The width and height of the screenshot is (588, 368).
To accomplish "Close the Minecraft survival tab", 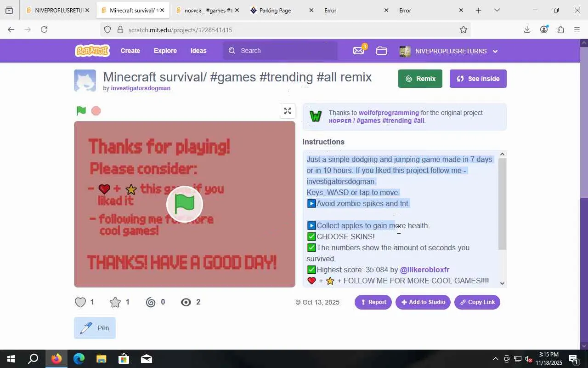I will pos(162,10).
